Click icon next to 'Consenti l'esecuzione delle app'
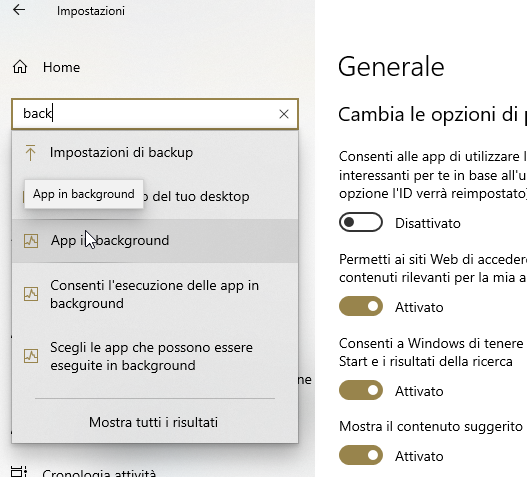Image resolution: width=527 pixels, height=477 pixels. (31, 294)
